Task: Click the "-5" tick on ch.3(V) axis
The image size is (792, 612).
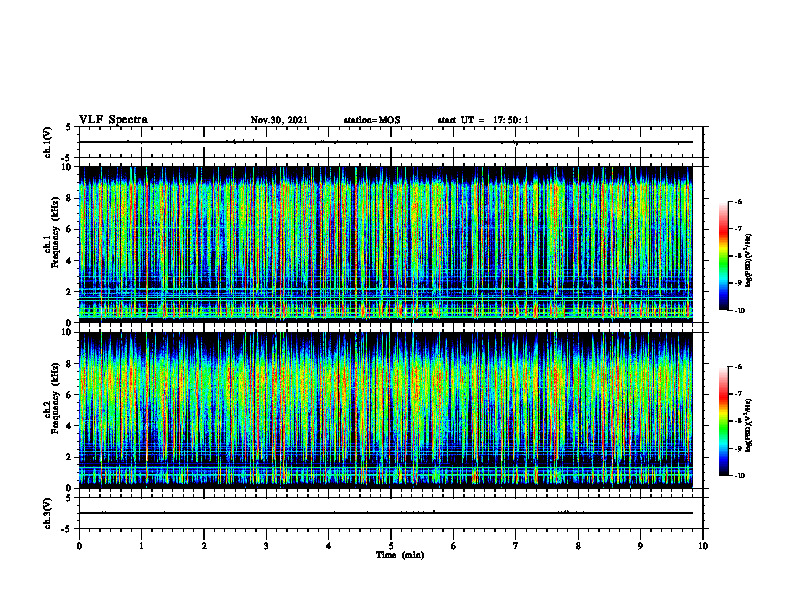Action: [x=67, y=529]
